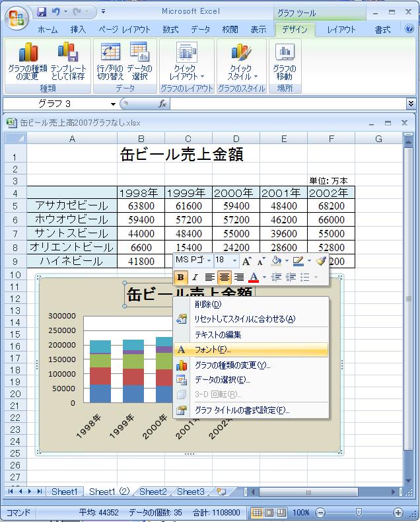Click outline color pen icon in mini toolbar

(x=298, y=260)
